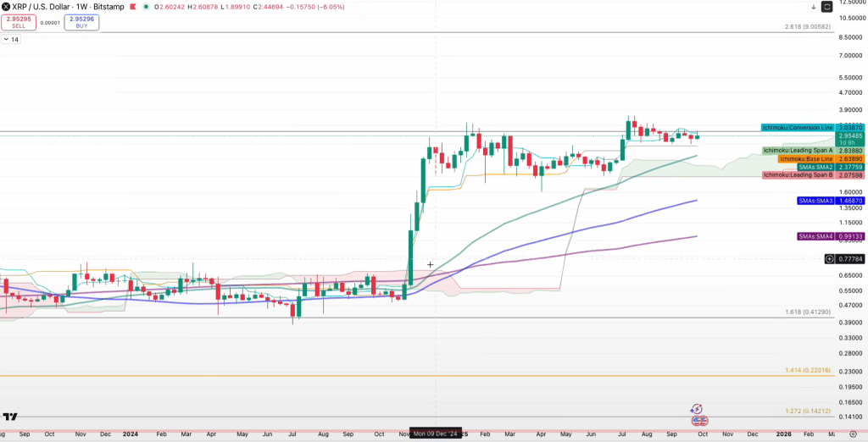Click the XRP symbol logo icon
868x442 pixels.
5,6
